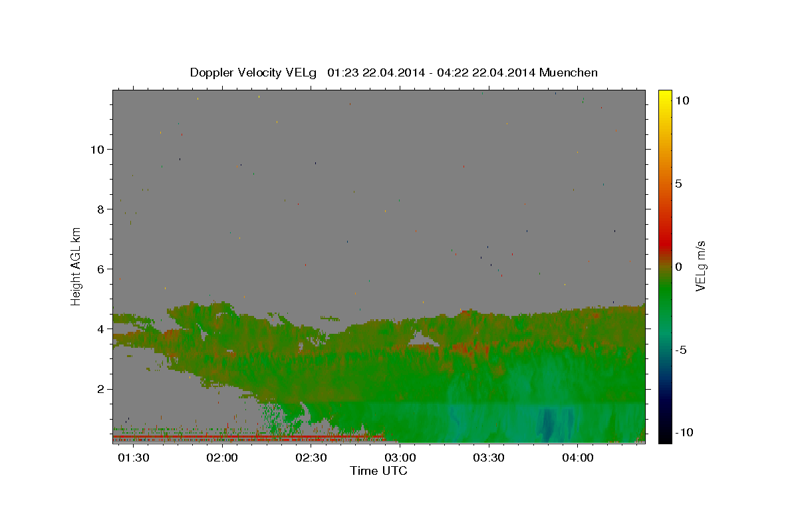This screenshot has width=798, height=532.
Task: Select the 01:30 time axis label
Action: 133,458
